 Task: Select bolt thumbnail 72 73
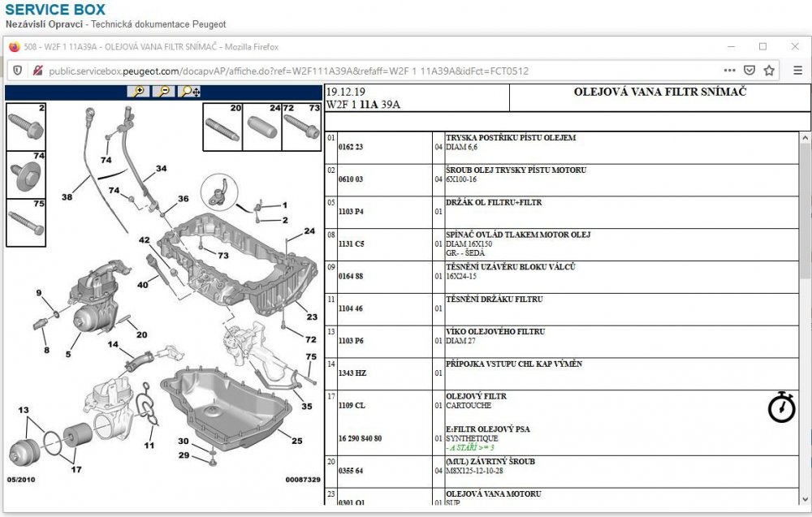(x=301, y=127)
